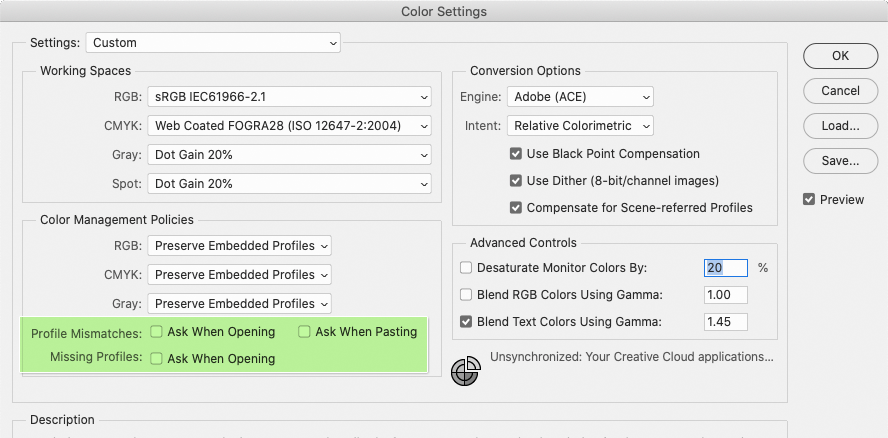The image size is (888, 438).
Task: Expand the CMYK working space dropdown
Action: [290, 126]
